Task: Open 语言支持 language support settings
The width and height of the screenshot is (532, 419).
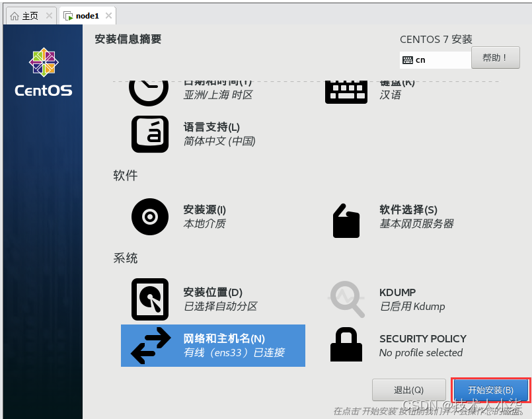Action: point(149,133)
